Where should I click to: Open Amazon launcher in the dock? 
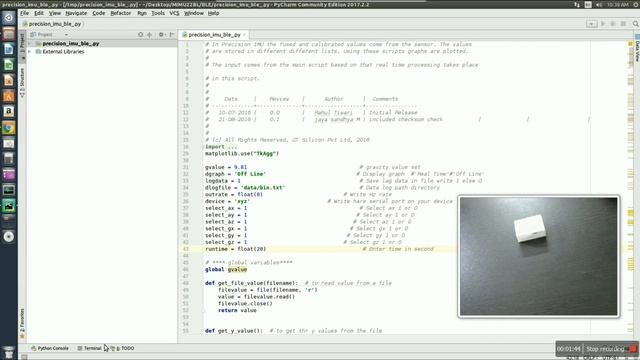click(x=9, y=112)
